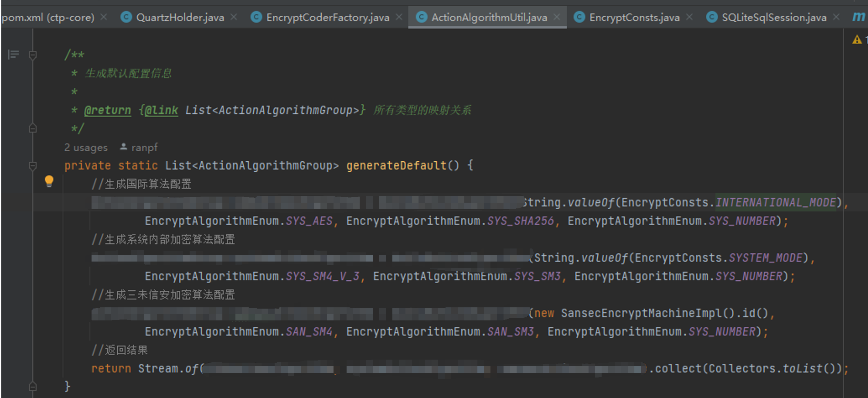Image resolution: width=868 pixels, height=398 pixels.
Task: Click the @return Javadoc tag link
Action: (108, 110)
